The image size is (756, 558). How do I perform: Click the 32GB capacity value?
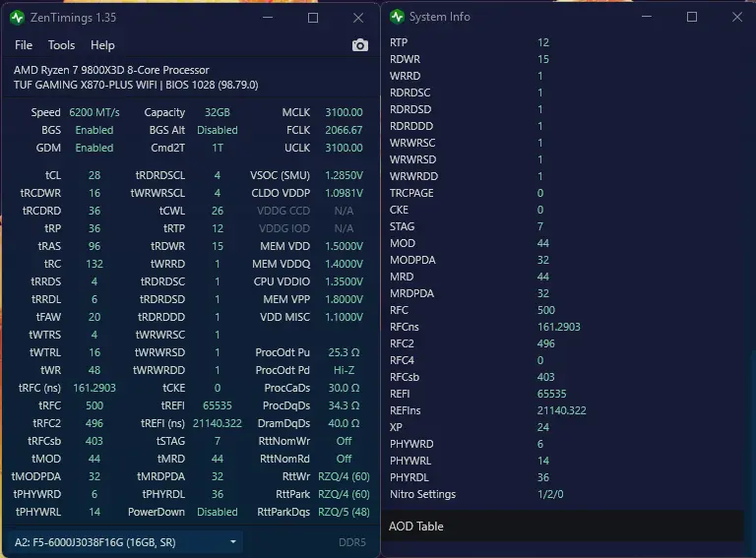(218, 112)
